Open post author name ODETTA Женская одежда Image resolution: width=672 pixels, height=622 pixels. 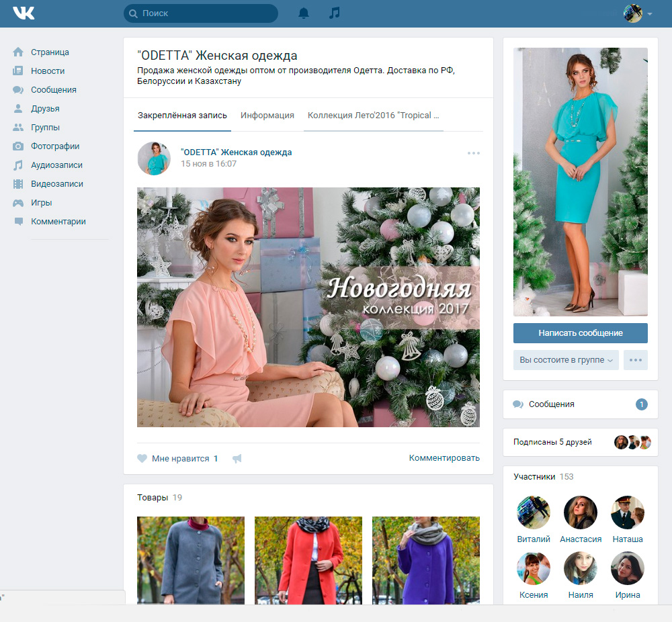pyautogui.click(x=236, y=152)
